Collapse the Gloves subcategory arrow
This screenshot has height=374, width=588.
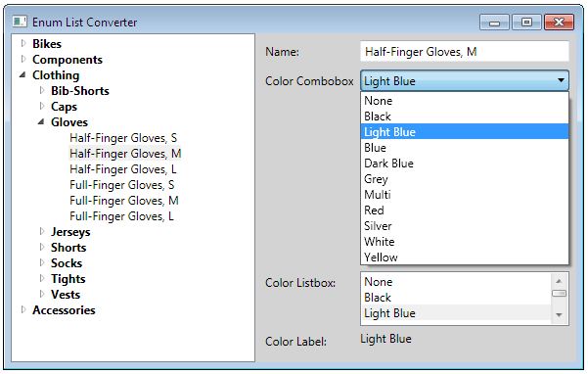[42, 122]
